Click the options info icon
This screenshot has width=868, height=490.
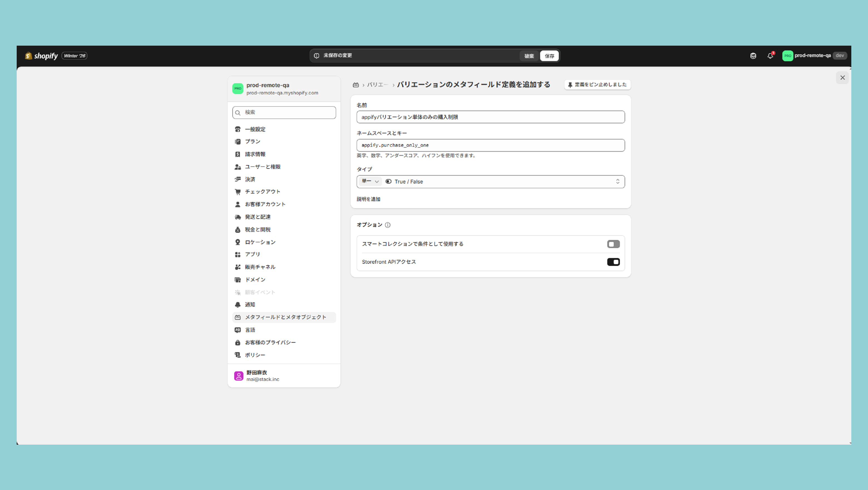pyautogui.click(x=388, y=225)
